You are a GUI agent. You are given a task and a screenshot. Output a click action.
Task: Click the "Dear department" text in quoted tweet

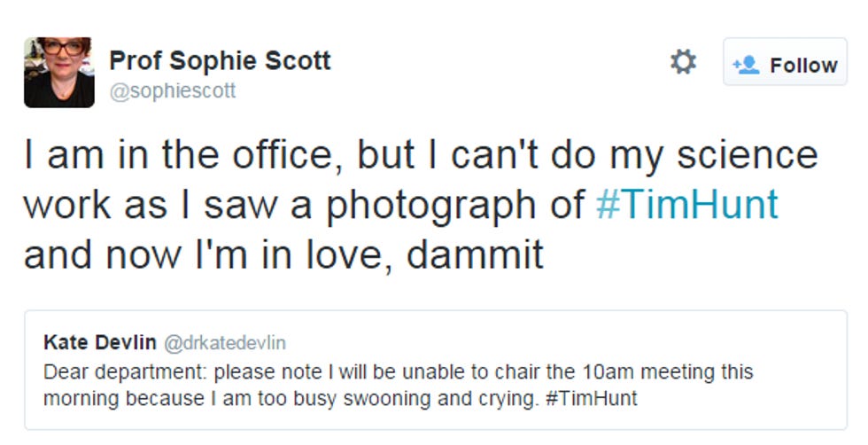[125, 372]
